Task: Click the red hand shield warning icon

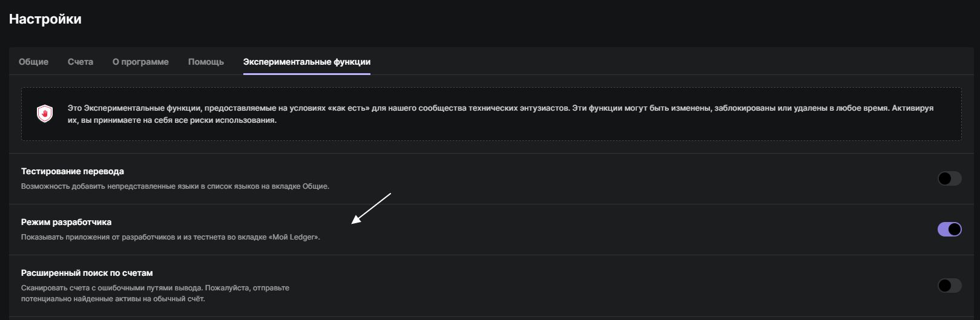Action: tap(45, 114)
